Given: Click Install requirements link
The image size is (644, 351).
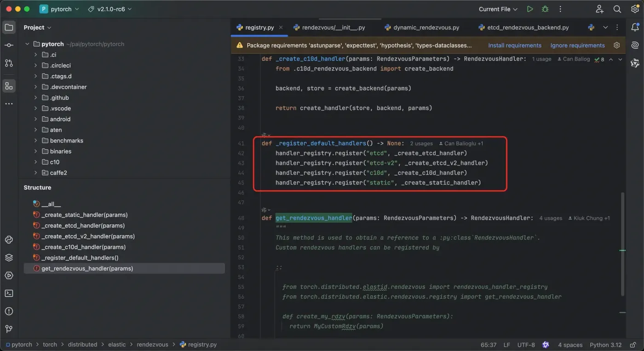Looking at the screenshot, I should (x=515, y=45).
